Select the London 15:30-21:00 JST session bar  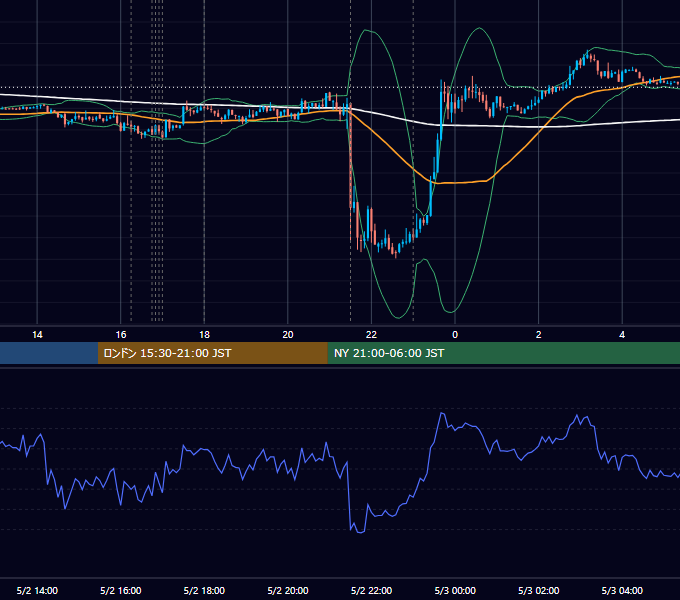click(212, 353)
